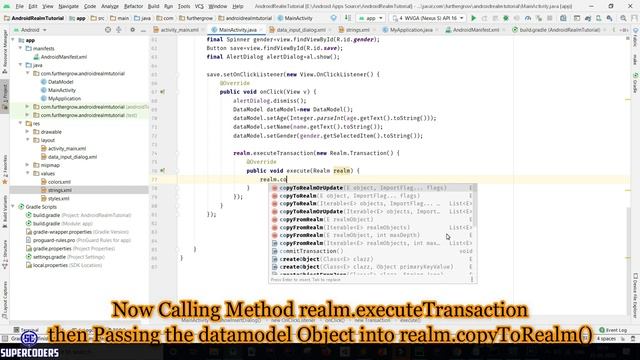Image resolution: width=640 pixels, height=360 pixels.
Task: Open the profiler gauge icon in toolbar
Action: click(x=528, y=18)
